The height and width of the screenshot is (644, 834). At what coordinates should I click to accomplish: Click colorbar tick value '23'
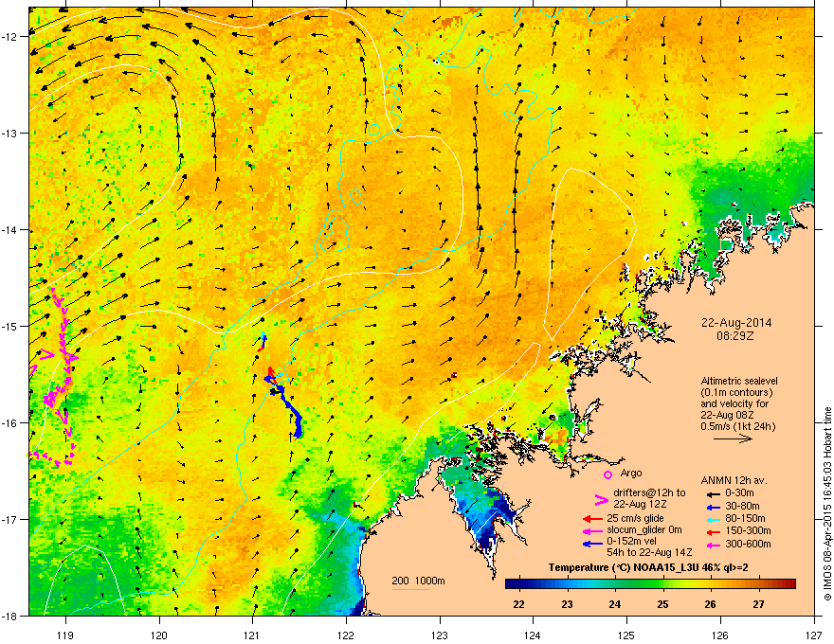[x=567, y=604]
